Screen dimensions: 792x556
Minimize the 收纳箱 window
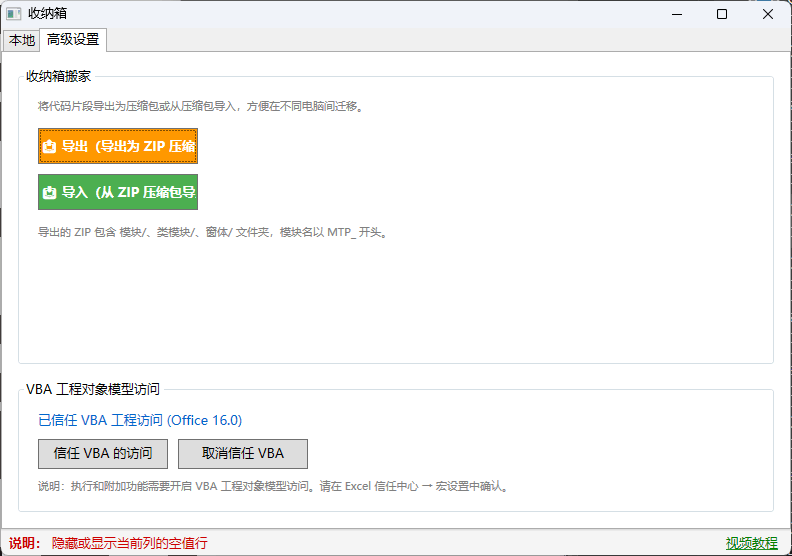pos(677,14)
